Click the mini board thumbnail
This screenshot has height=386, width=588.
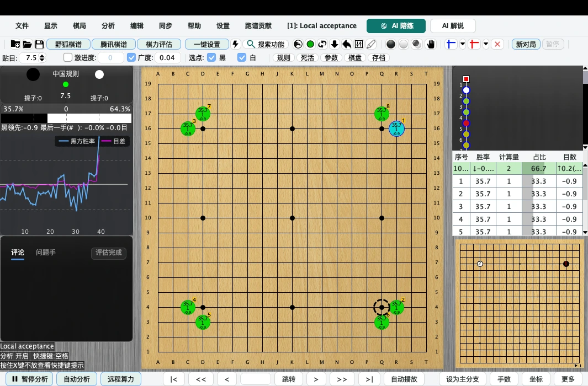point(519,304)
